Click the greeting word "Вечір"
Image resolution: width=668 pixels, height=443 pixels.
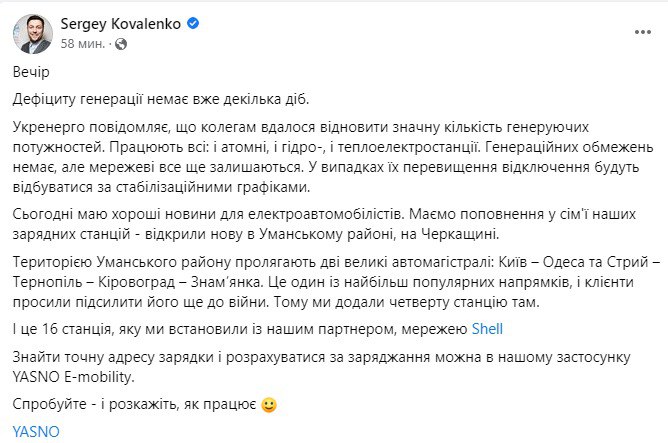[x=31, y=74]
